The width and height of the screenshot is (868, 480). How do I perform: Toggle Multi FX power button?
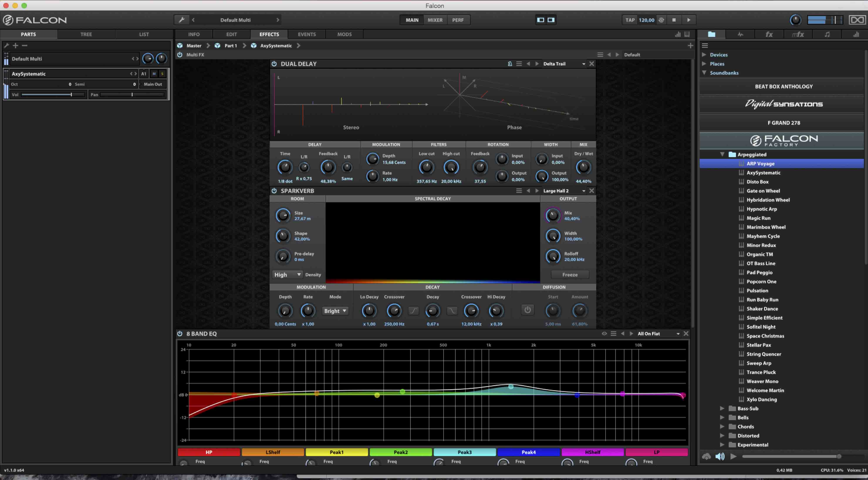(180, 55)
